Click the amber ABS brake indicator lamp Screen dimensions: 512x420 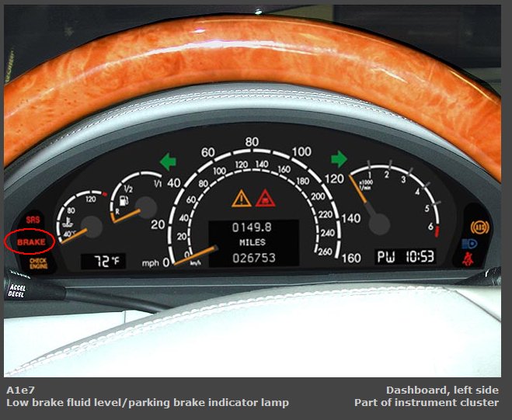[479, 227]
